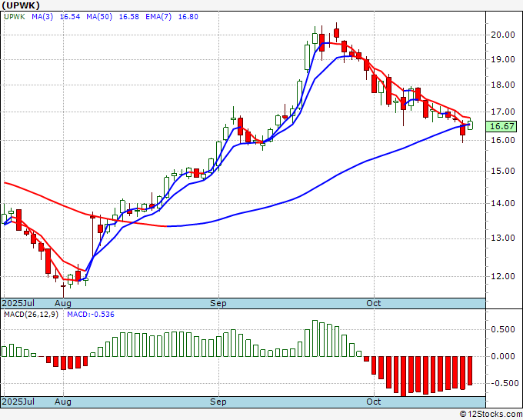Image resolution: width=523 pixels, height=420 pixels.
Task: Click the 0.500 MACD axis label
Action: (503, 329)
